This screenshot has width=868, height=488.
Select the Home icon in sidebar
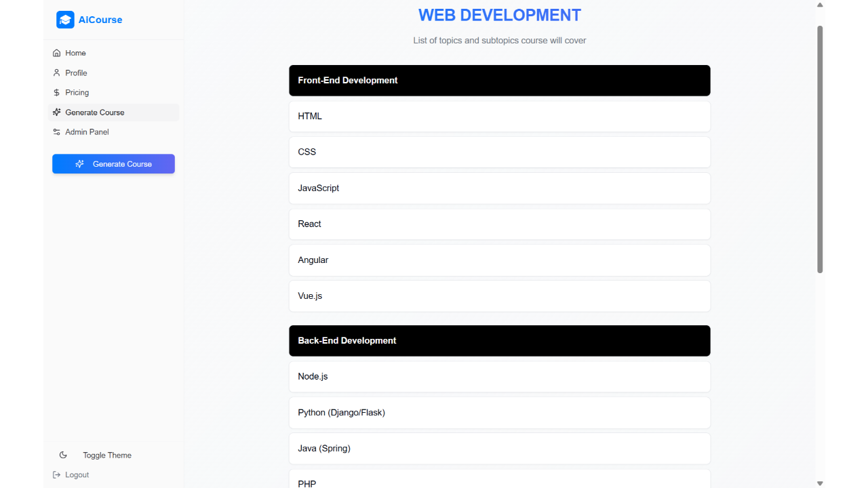(57, 52)
